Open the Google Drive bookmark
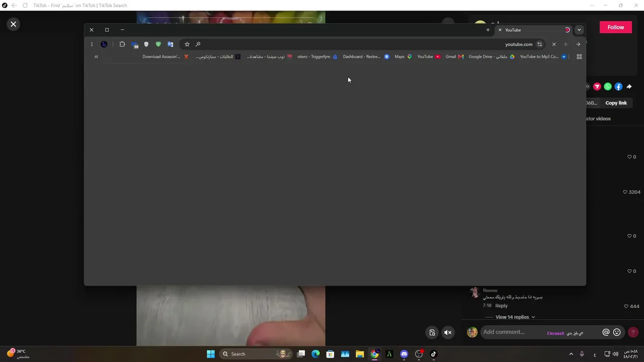Image resolution: width=644 pixels, height=362 pixels. 492,57
